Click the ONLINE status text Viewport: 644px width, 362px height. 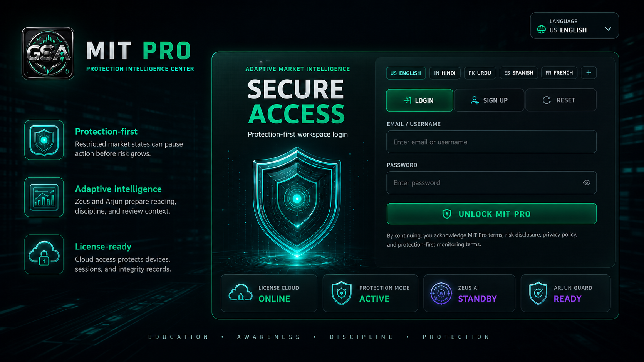(274, 299)
